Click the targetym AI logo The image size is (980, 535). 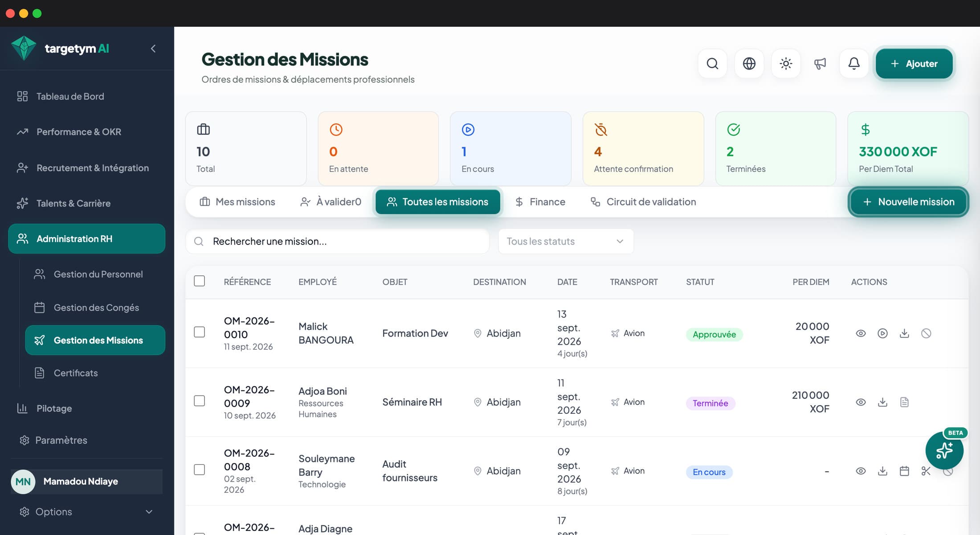click(60, 48)
